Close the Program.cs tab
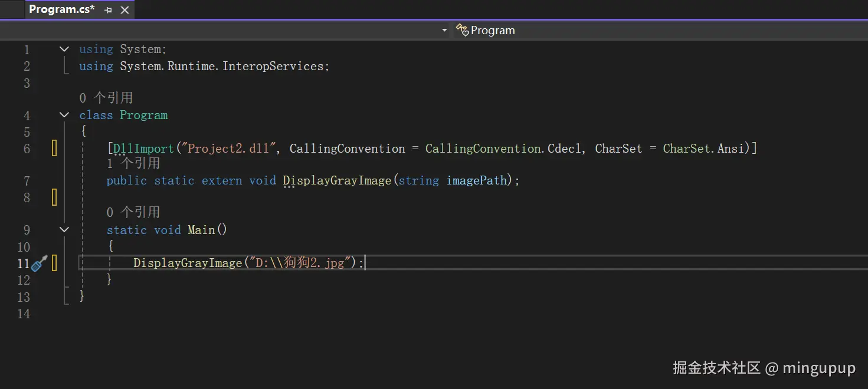868x389 pixels. [x=123, y=9]
